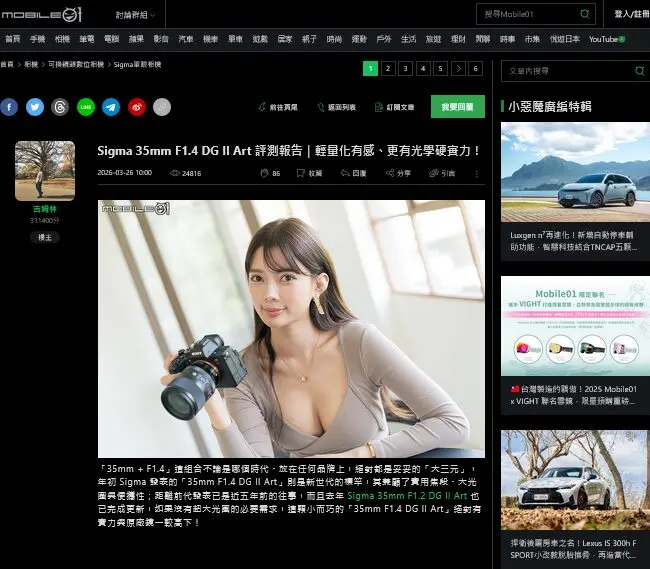Click search magnifier in top search bar
The image size is (650, 569).
pos(585,14)
